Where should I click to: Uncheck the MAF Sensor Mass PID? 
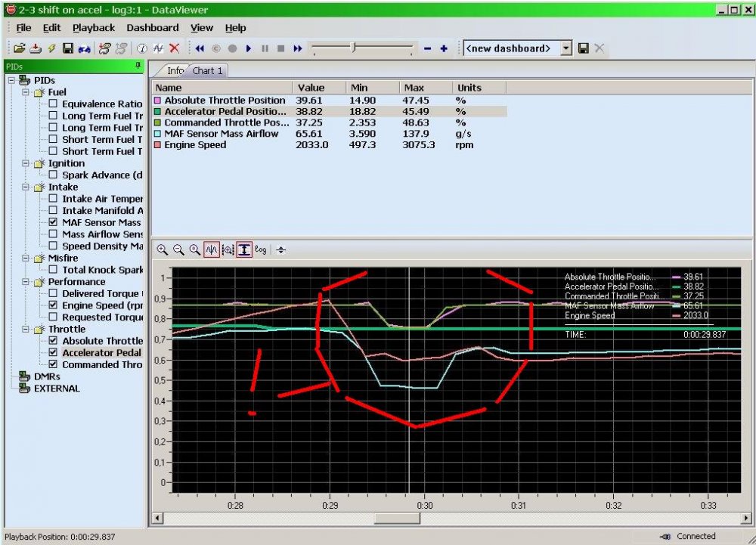click(x=53, y=223)
